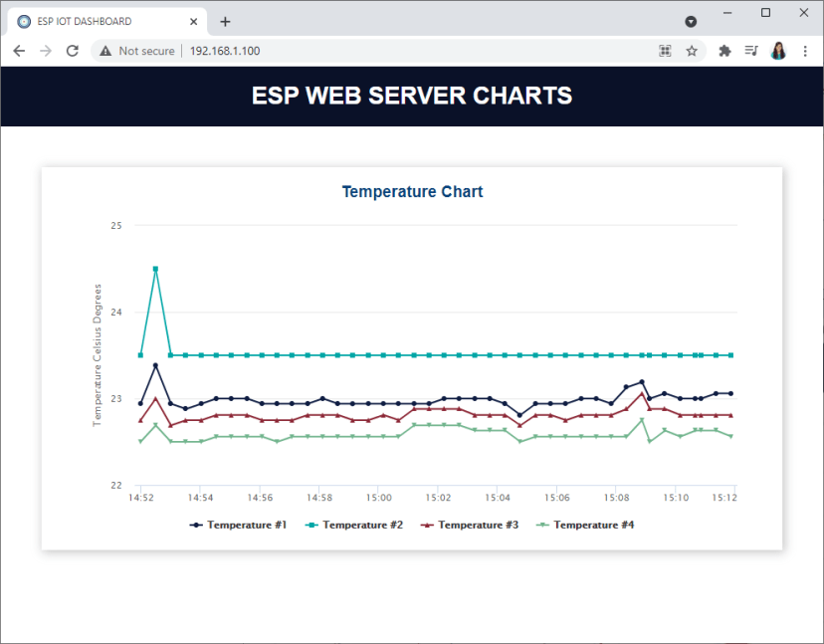This screenshot has height=644, width=824.
Task: Click the tab grid icon in the toolbar
Action: coord(665,50)
